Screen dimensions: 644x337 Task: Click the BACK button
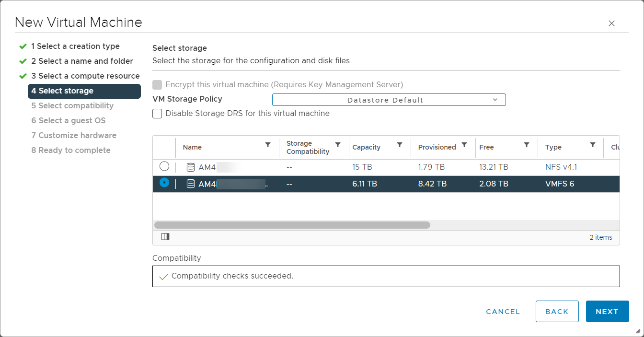[x=557, y=312]
